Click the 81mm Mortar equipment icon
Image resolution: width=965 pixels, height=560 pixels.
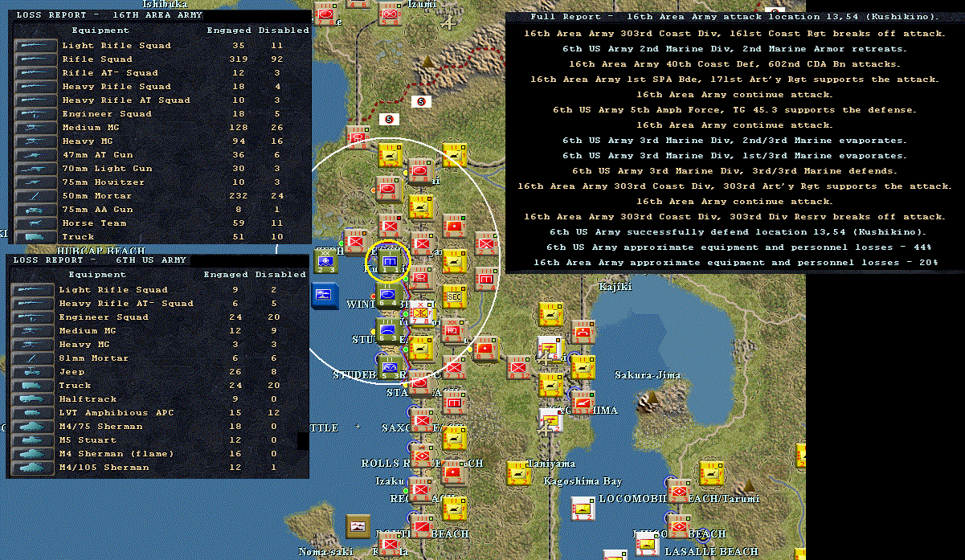coord(33,358)
